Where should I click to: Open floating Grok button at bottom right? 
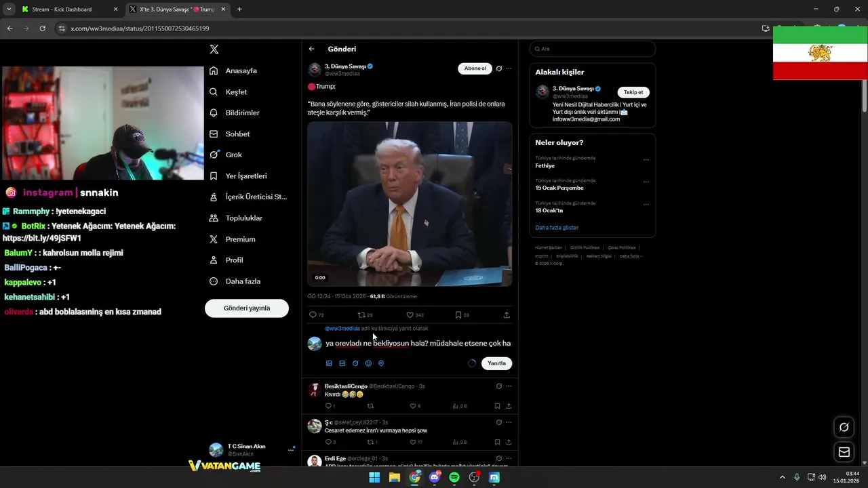tap(844, 427)
